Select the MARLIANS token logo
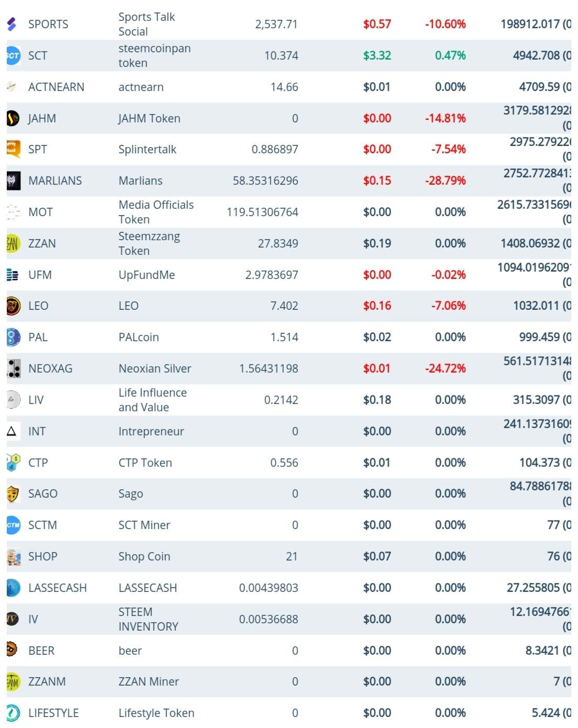The width and height of the screenshot is (578, 728). (13, 181)
